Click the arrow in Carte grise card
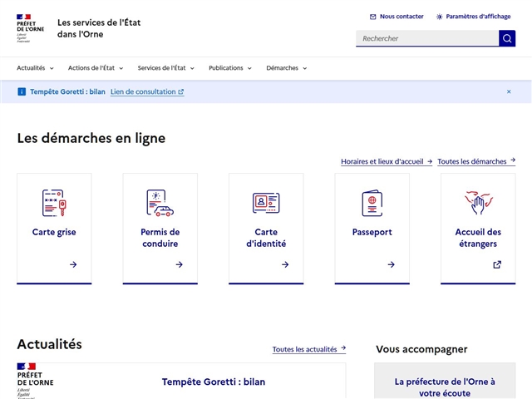This screenshot has height=399, width=532. click(73, 264)
